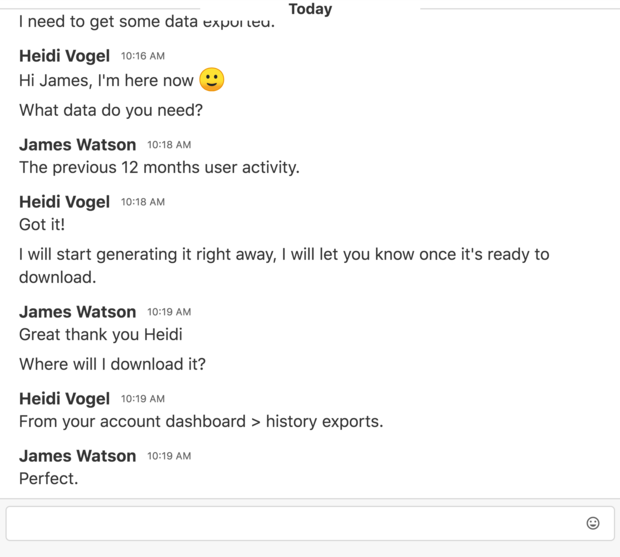Image resolution: width=620 pixels, height=557 pixels.
Task: Click the "Got it!" message
Action: click(x=42, y=225)
